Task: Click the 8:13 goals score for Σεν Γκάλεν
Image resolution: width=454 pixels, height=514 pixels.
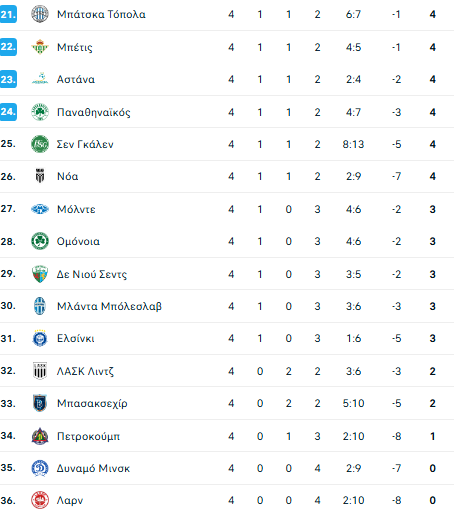Action: point(353,144)
